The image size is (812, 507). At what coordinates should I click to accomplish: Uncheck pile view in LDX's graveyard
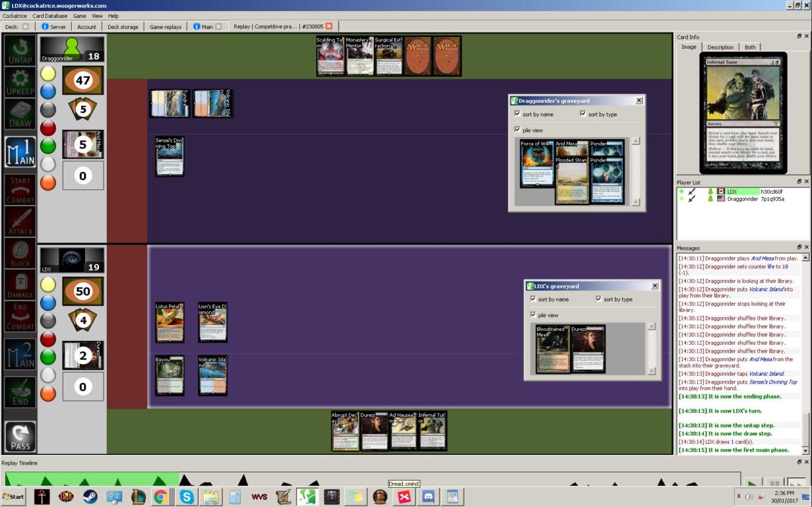533,315
